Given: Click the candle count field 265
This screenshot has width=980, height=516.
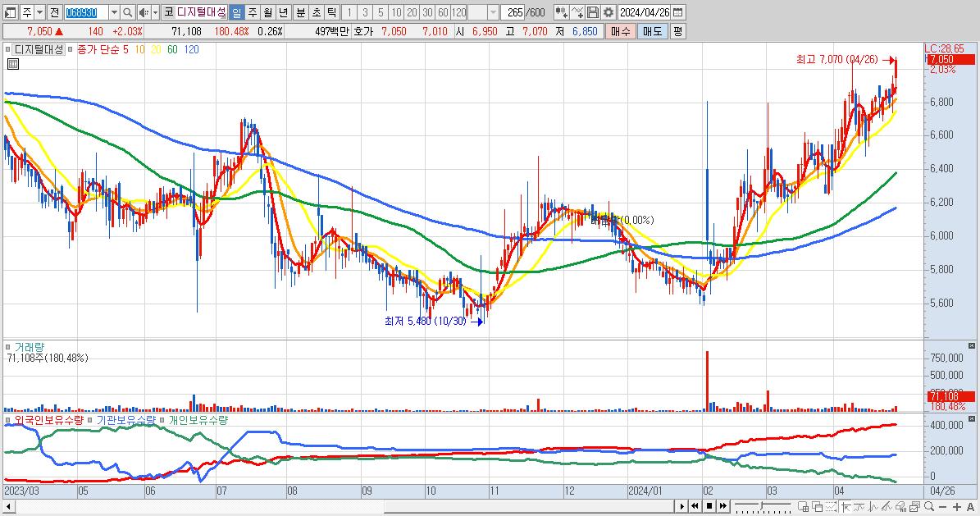Looking at the screenshot, I should 513,12.
